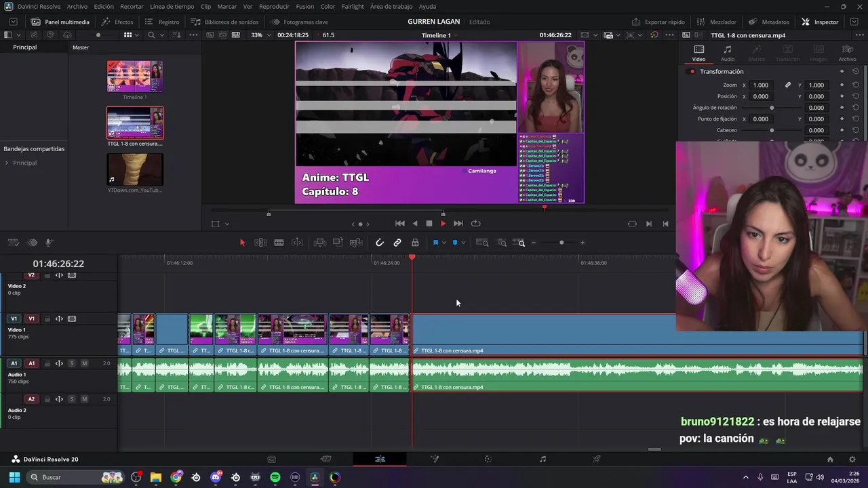Zoom in timeline with plus button
This screenshot has height=488, width=868.
point(583,243)
